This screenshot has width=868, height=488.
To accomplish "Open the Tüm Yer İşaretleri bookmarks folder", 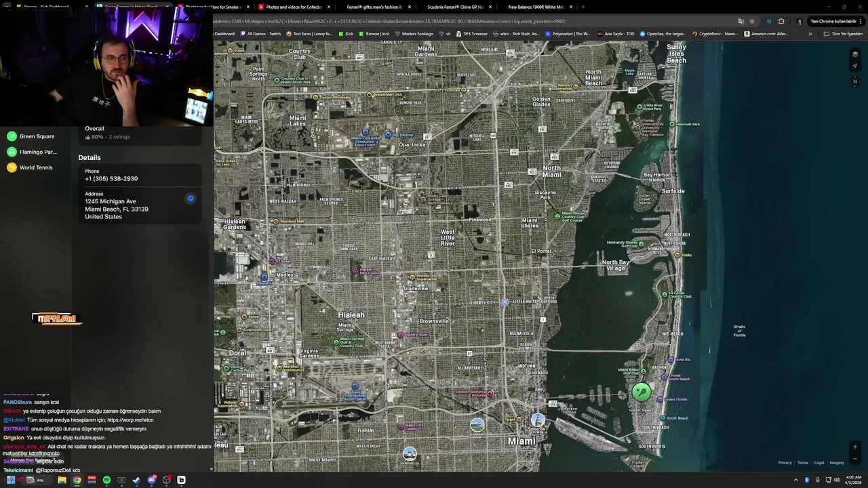I will coord(843,34).
